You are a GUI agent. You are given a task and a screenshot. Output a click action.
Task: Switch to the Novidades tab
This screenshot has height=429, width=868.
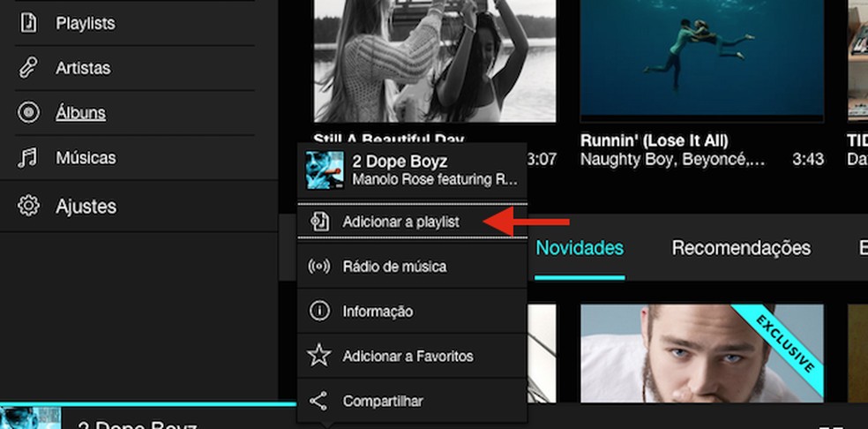580,248
